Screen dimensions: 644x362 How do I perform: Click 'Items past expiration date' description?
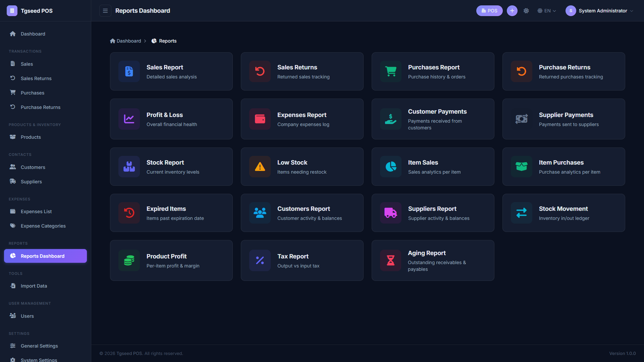(x=175, y=218)
